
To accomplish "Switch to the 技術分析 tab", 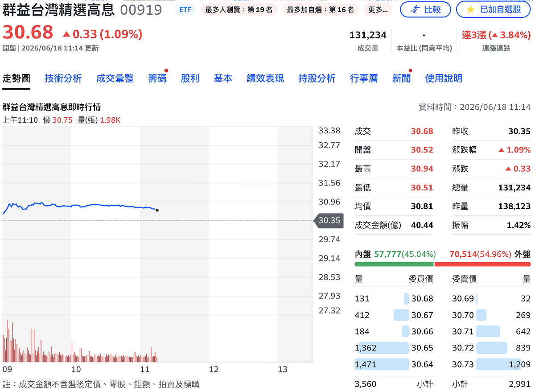I will point(63,78).
